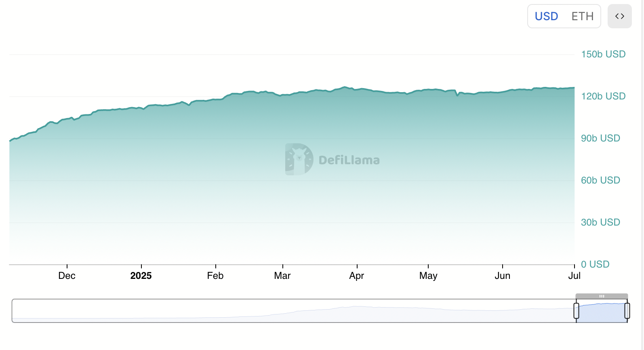Screen dimensions: 644x350
Task: Click the Dec label on the x-axis
Action: [67, 276]
